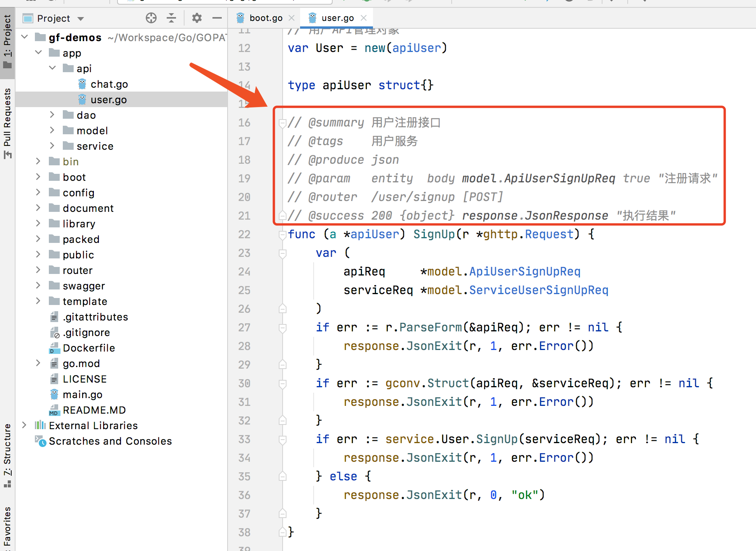Expand the service folder

point(52,146)
